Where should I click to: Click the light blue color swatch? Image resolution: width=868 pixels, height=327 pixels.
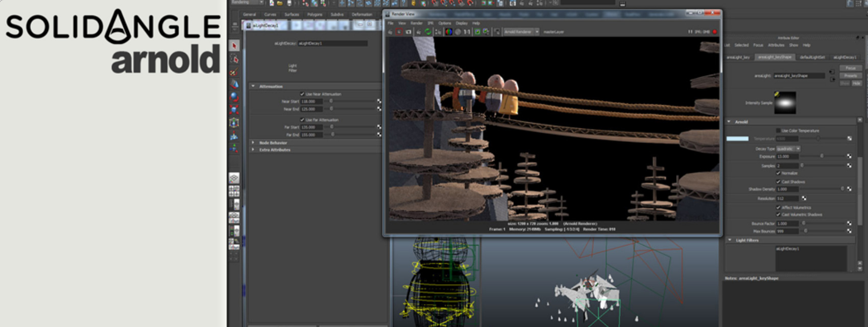737,138
